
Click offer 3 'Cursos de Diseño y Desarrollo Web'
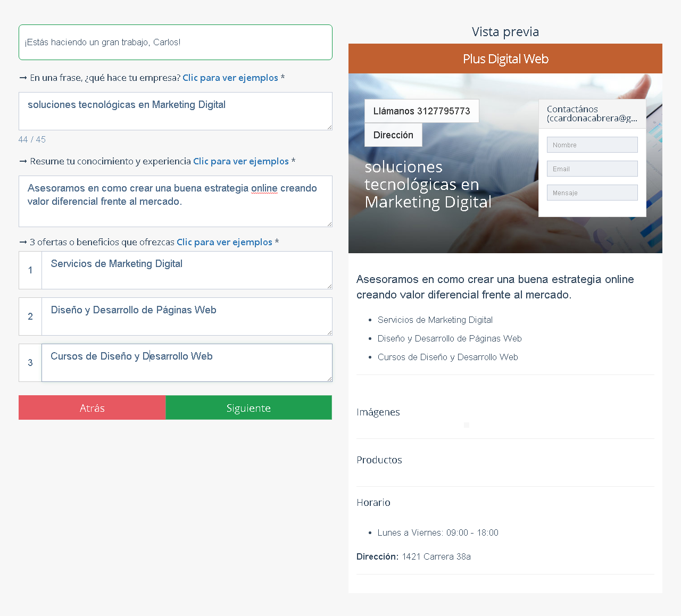tap(187, 362)
